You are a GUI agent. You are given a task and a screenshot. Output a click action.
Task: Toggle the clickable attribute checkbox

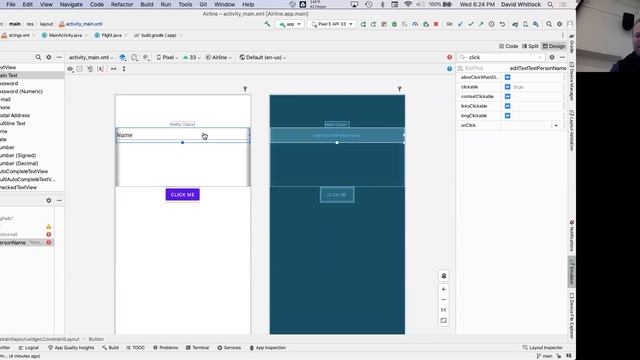507,87
